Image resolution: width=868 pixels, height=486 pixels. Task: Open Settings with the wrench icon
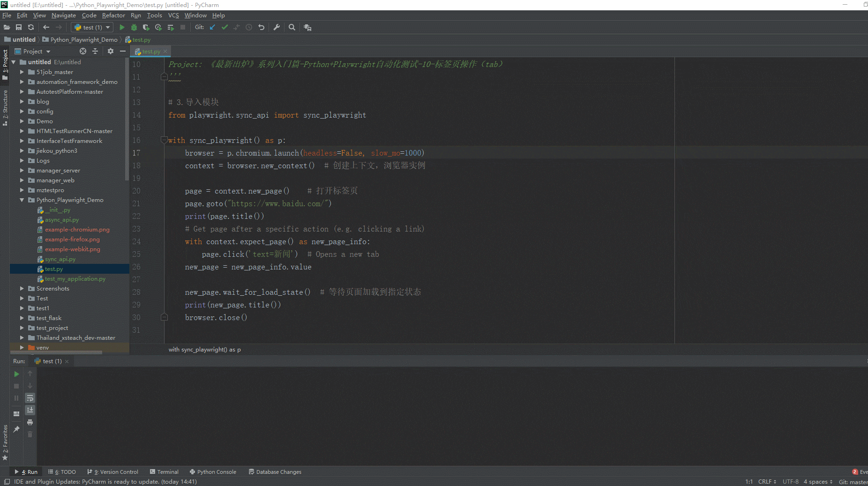coord(277,27)
